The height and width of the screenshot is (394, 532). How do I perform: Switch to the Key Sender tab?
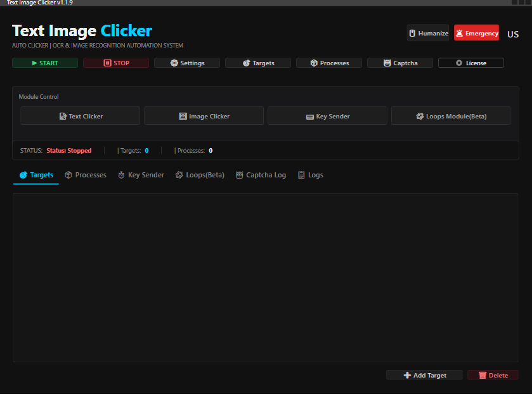pos(141,175)
